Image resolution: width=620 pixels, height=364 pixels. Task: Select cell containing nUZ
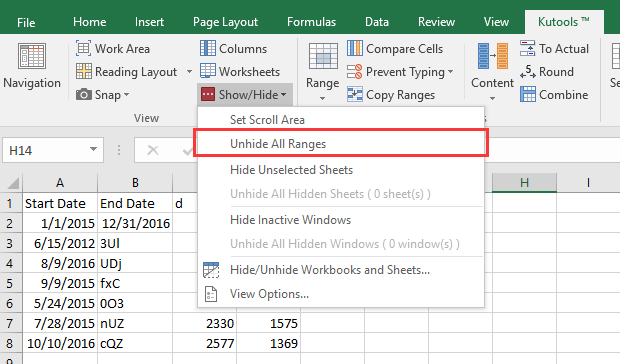click(x=135, y=324)
